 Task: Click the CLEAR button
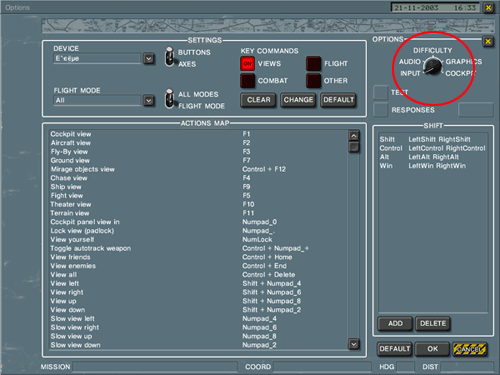tap(258, 100)
